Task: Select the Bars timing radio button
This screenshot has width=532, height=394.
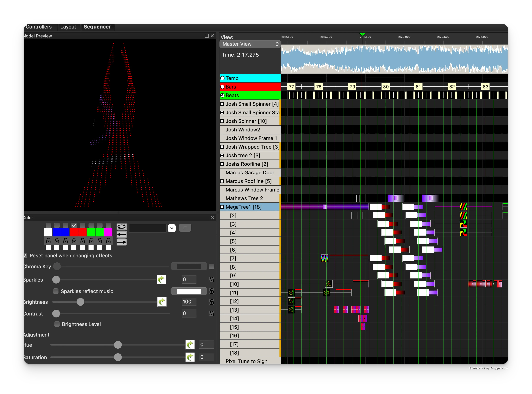Action: [222, 87]
